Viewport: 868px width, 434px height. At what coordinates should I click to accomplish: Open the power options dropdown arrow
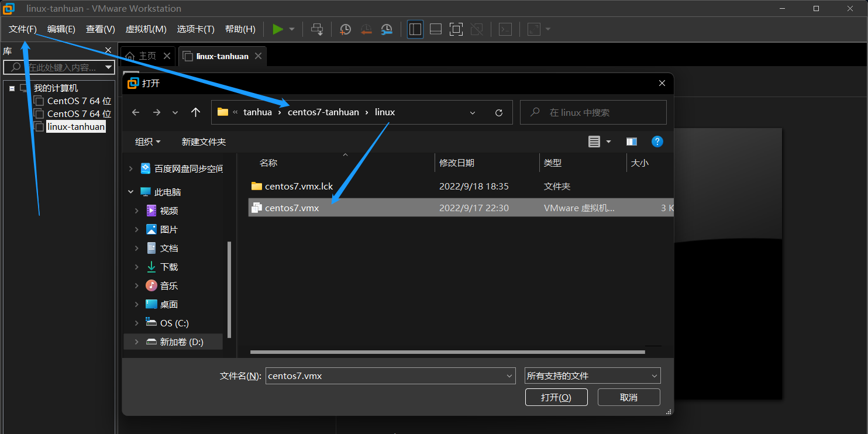[x=292, y=29]
